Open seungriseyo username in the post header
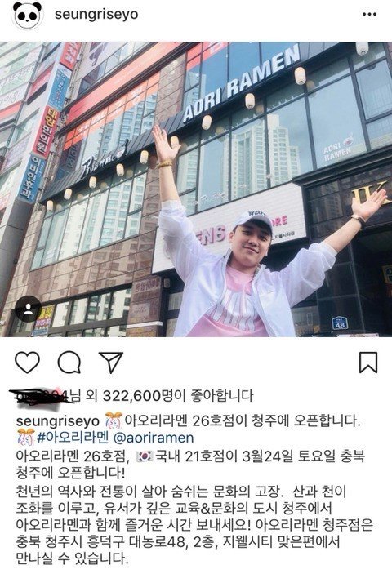The image size is (392, 574). [x=96, y=14]
